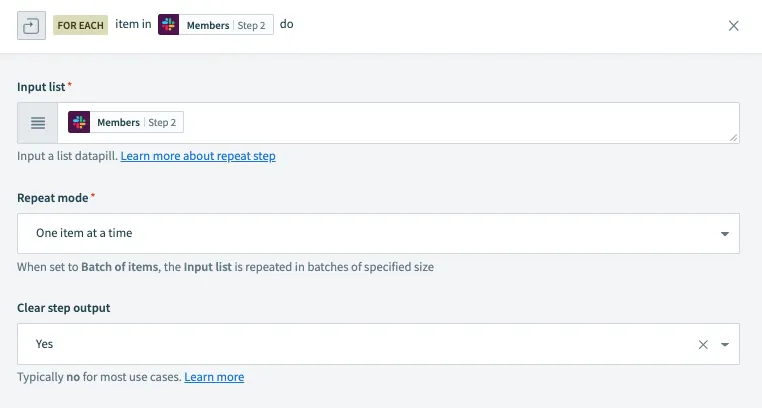Open the 'Learn more' link under Clear step output
This screenshot has width=762, height=408.
pos(214,377)
